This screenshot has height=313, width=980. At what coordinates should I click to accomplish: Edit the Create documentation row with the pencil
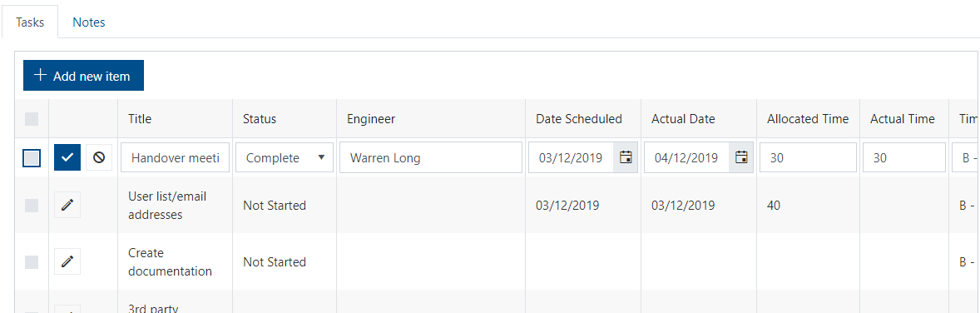coord(67,261)
